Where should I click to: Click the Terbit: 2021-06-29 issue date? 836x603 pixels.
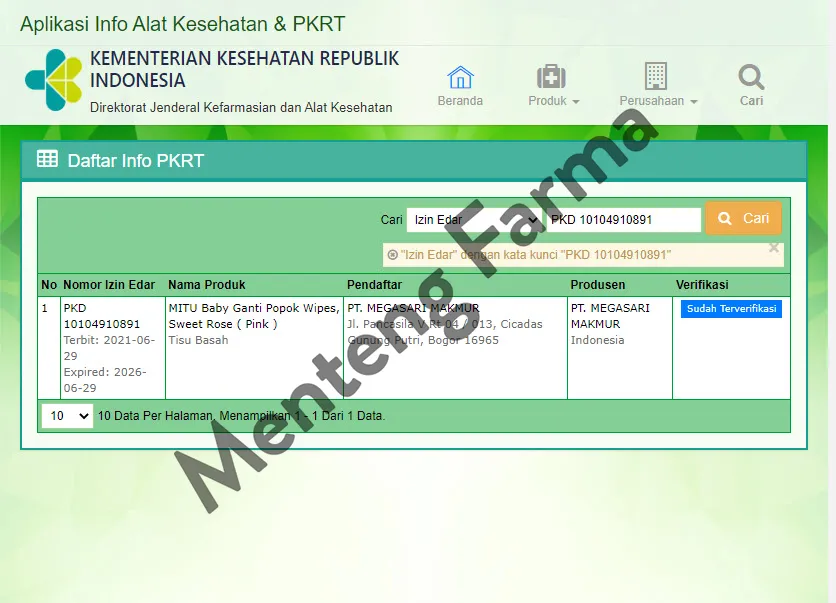tap(109, 348)
